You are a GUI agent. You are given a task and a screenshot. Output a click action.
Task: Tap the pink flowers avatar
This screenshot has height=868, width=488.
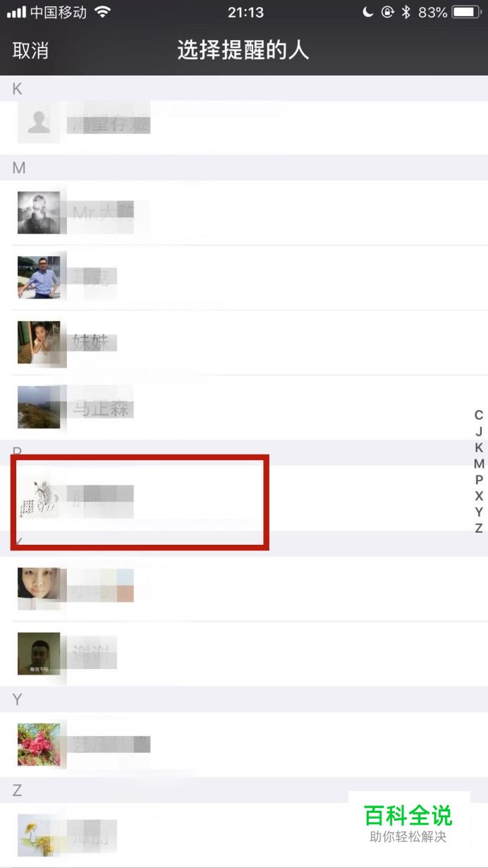(x=39, y=745)
